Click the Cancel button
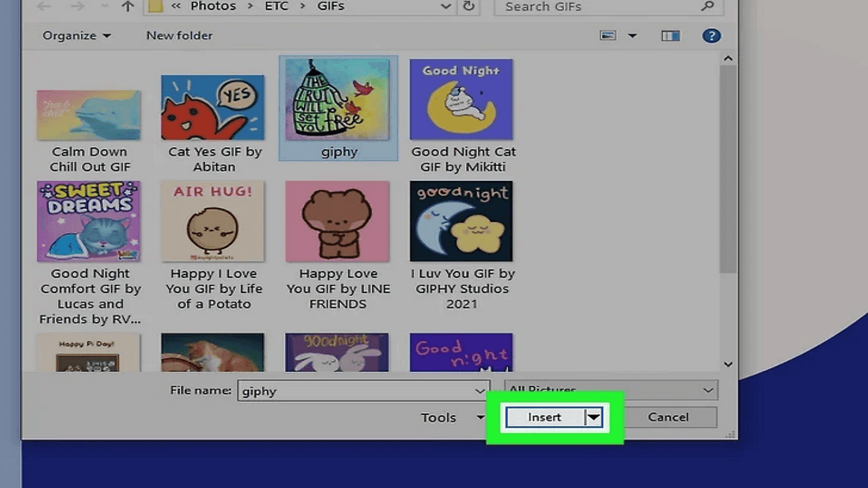The image size is (868, 488). coord(668,417)
